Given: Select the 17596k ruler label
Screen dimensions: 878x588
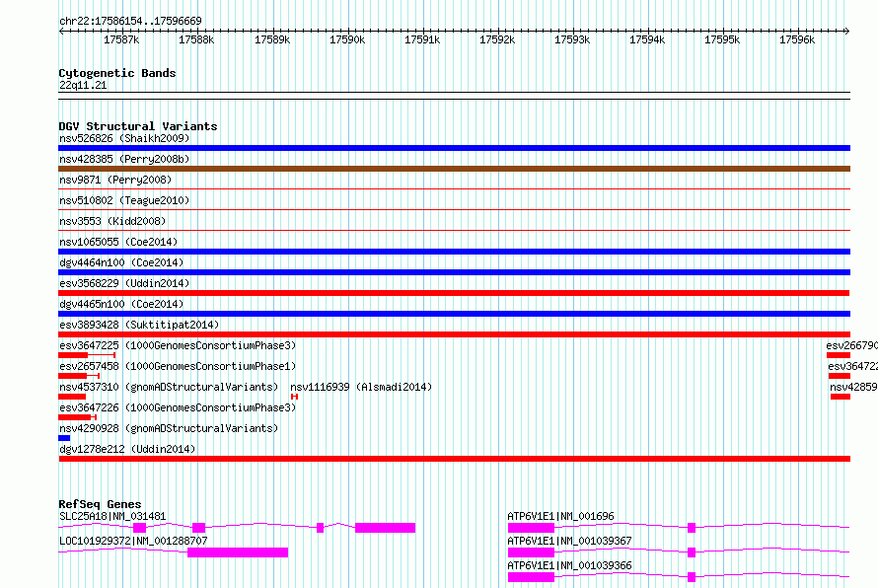Looking at the screenshot, I should pos(797,39).
